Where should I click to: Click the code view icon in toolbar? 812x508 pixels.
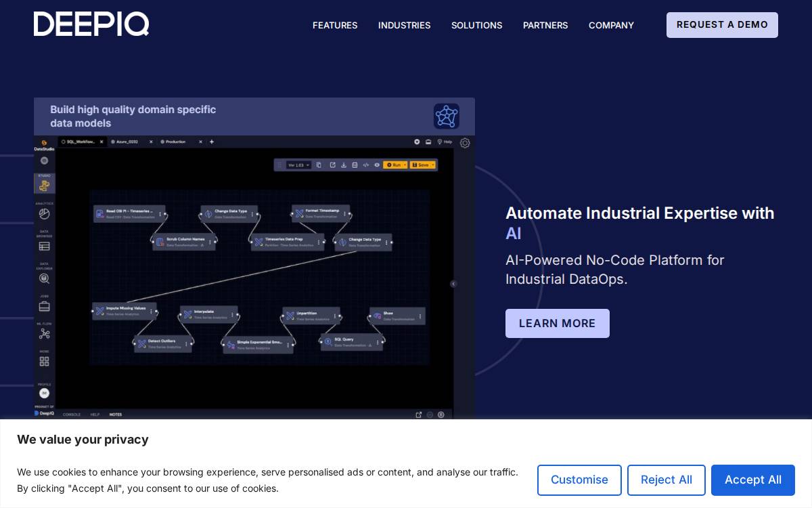[x=365, y=165]
